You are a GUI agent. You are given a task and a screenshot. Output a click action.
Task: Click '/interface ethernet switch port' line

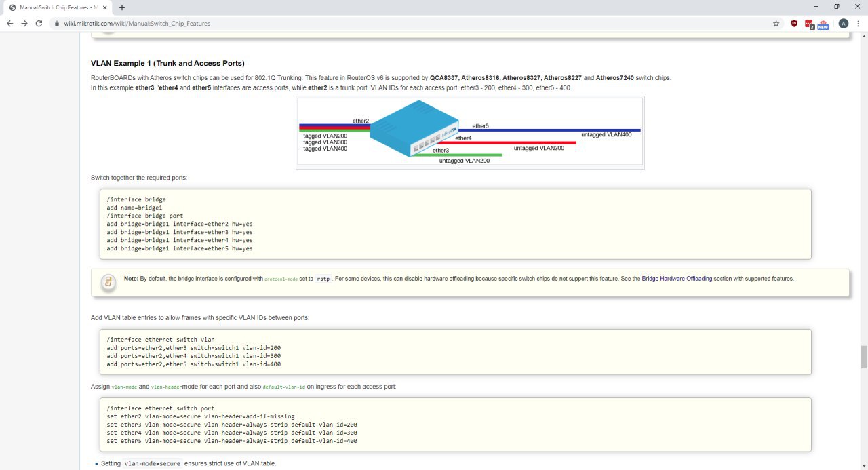[x=161, y=408]
